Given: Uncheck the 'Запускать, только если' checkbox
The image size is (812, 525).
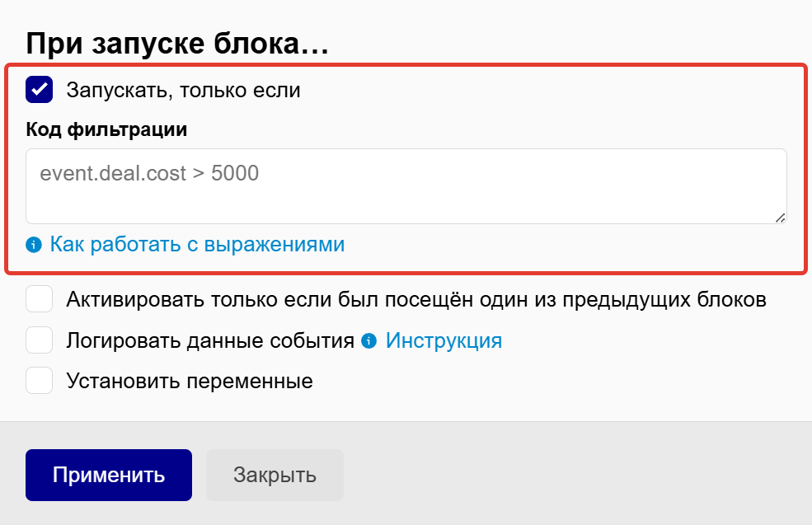Looking at the screenshot, I should pyautogui.click(x=40, y=90).
